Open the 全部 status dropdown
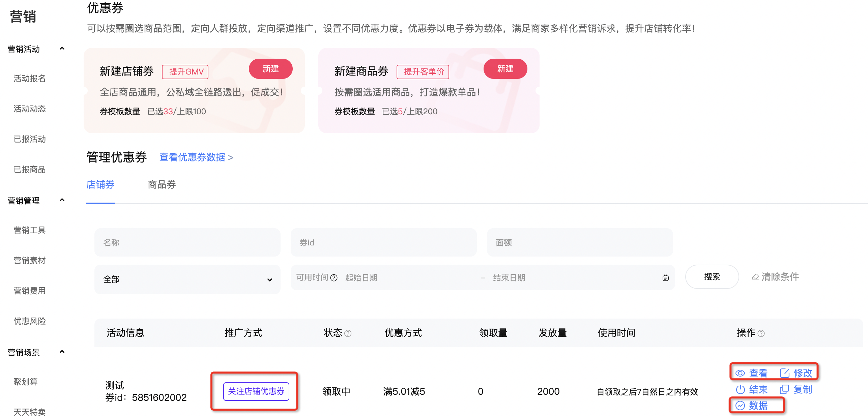 (x=187, y=279)
